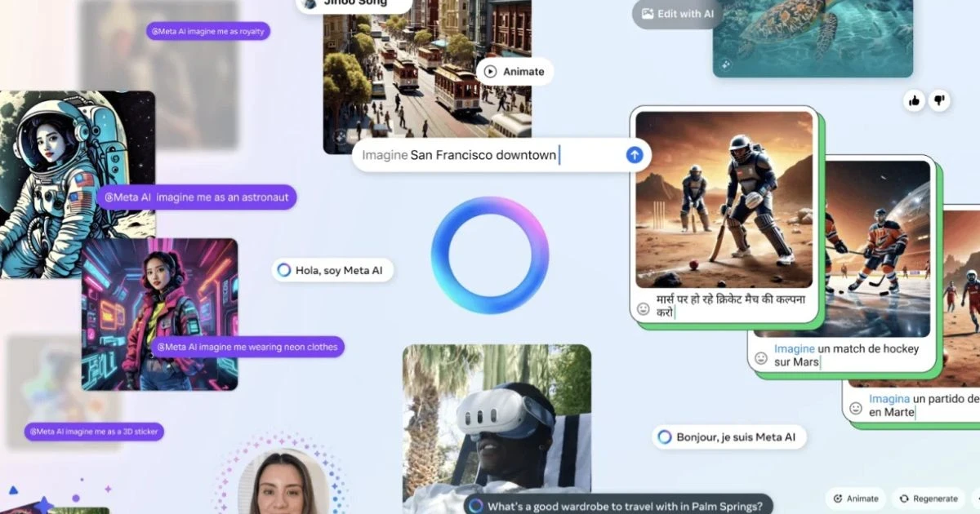Click the Palm Springs wardrobe prompt bar
The image size is (980, 514).
coord(619,506)
